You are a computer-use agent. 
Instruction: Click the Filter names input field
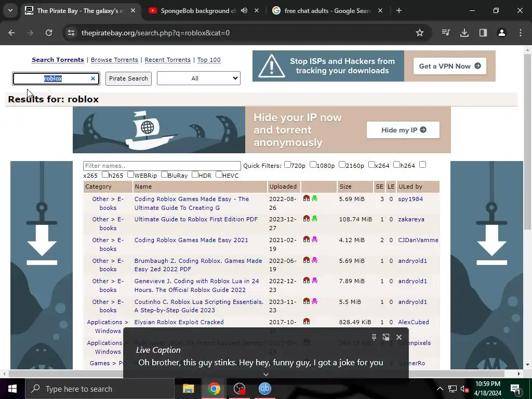click(x=162, y=166)
